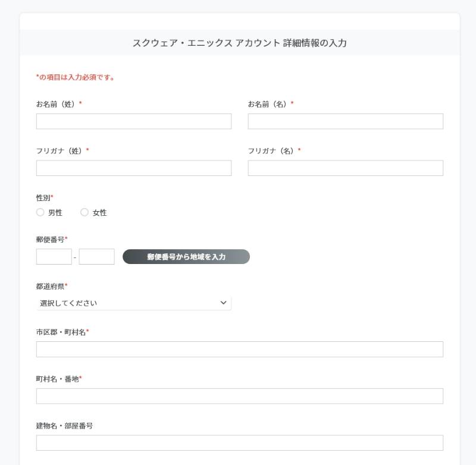This screenshot has height=465, width=476.
Task: Focus the お名前（名） input field
Action: coord(346,121)
